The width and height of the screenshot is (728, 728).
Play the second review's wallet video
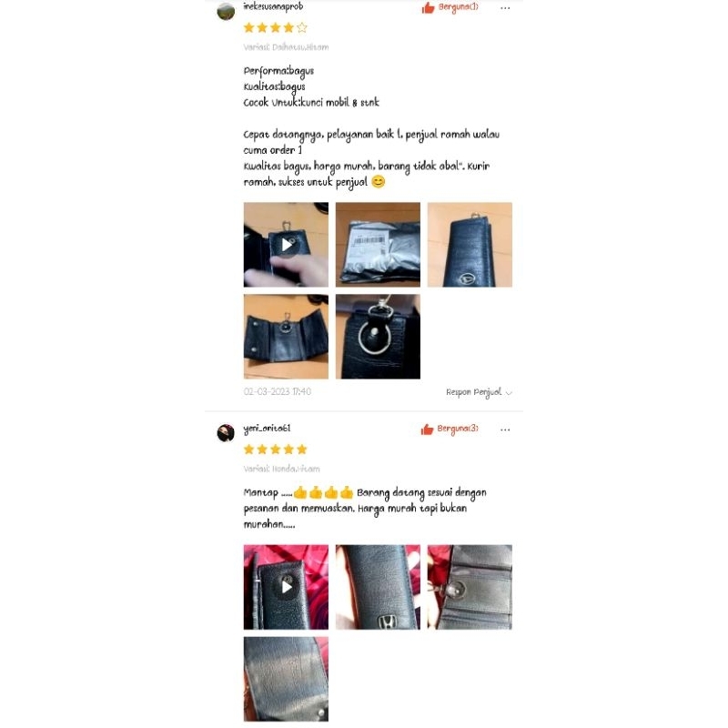pos(286,587)
